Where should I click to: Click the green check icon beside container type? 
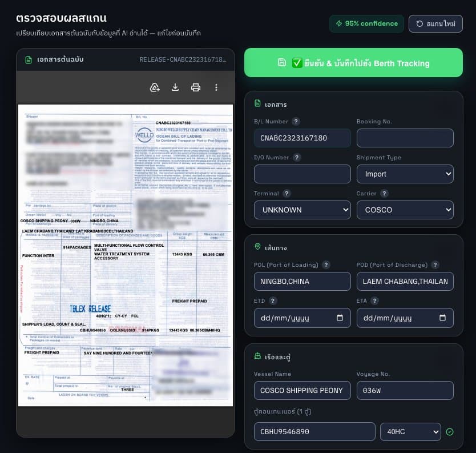point(450,432)
